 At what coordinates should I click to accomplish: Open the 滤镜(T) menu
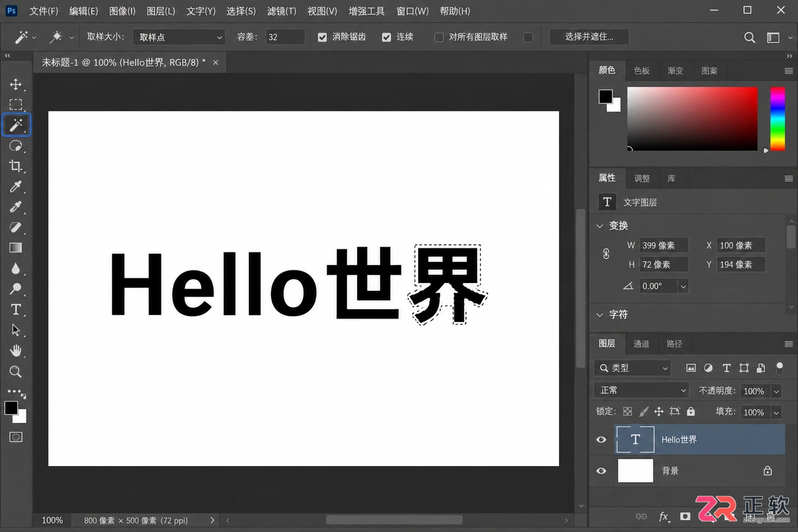coord(282,11)
